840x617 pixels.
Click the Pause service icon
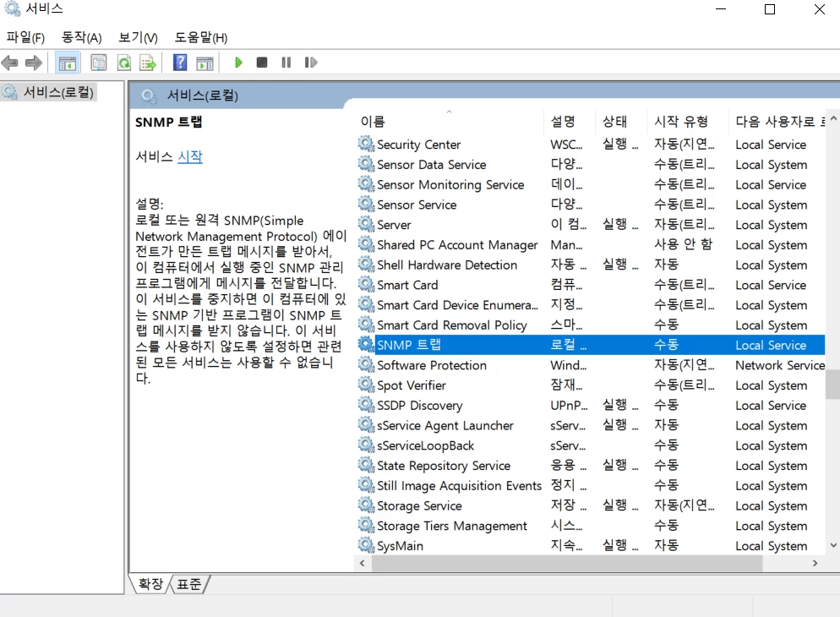pyautogui.click(x=286, y=63)
